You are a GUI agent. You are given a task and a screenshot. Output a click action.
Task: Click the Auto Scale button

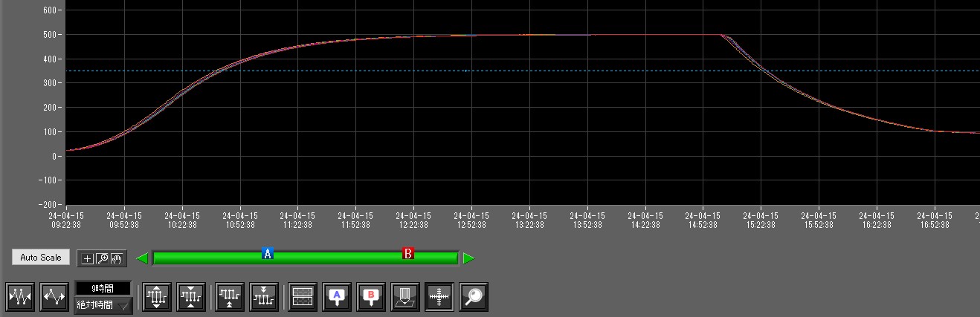click(41, 258)
